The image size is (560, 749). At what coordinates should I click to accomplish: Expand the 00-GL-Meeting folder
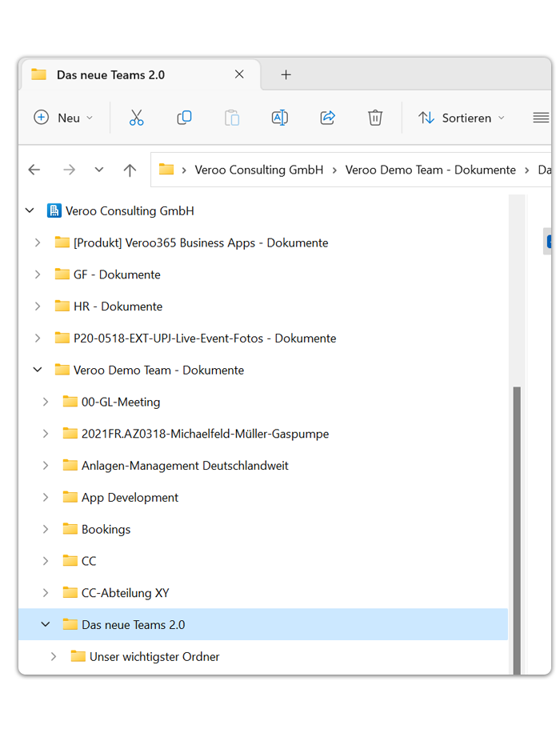click(x=46, y=402)
